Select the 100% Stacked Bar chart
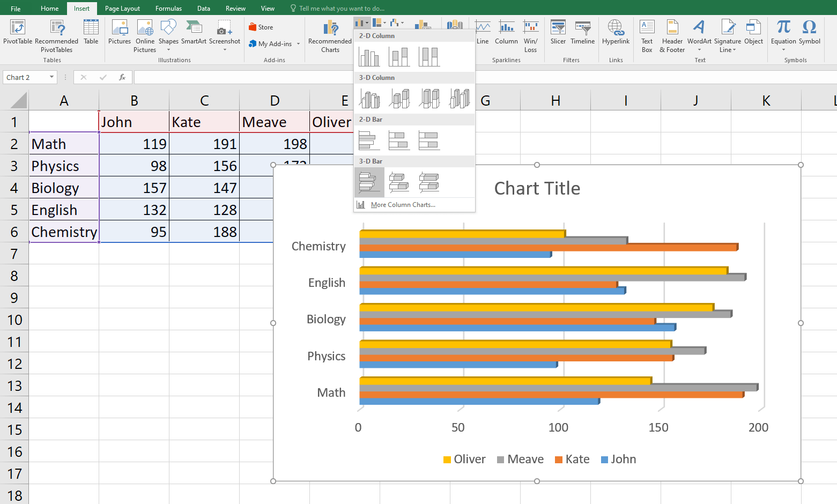 429,139
